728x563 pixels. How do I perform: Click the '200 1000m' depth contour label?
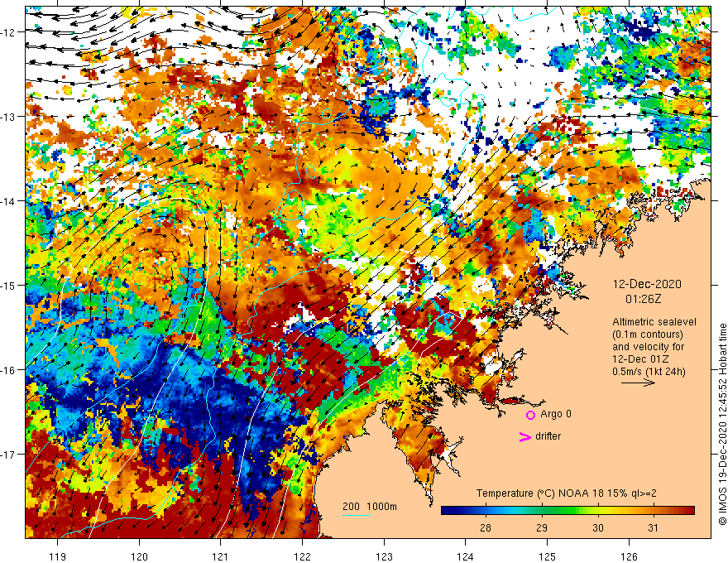[370, 507]
